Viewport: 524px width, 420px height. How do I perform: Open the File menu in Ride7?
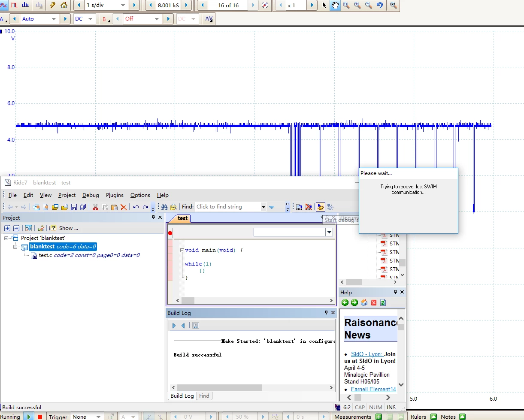[x=12, y=195]
